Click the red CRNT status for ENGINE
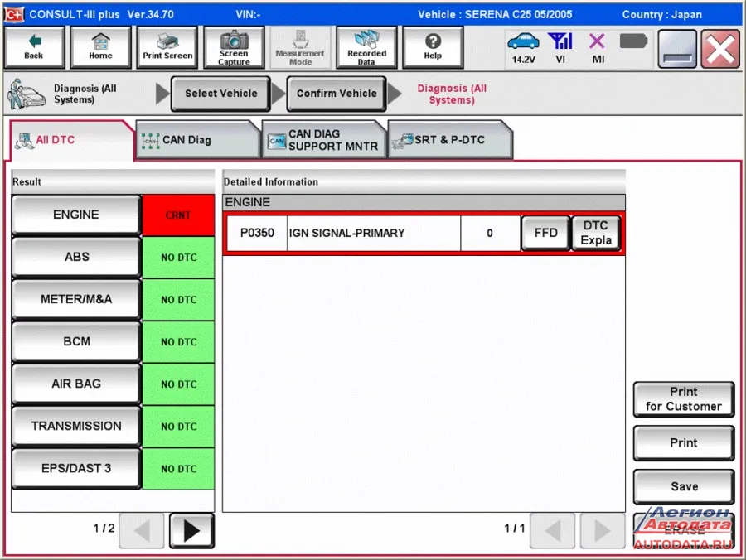This screenshot has width=746, height=560. tap(178, 215)
